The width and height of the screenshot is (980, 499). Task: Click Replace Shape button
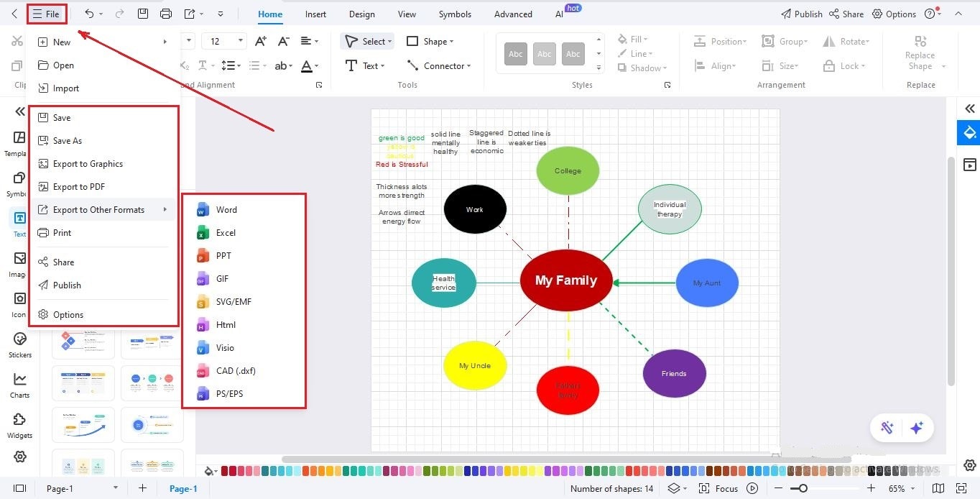point(920,52)
